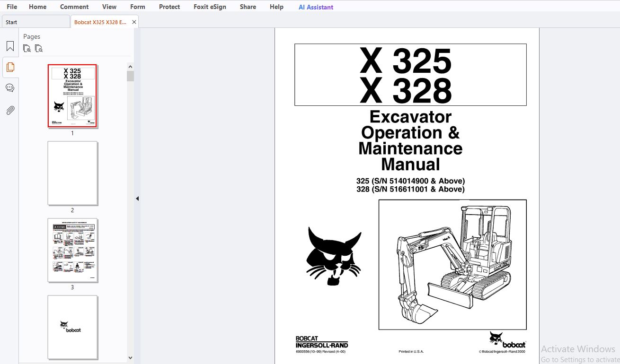
Task: Select page 3 safety warnings thumbnail
Action: (x=72, y=250)
